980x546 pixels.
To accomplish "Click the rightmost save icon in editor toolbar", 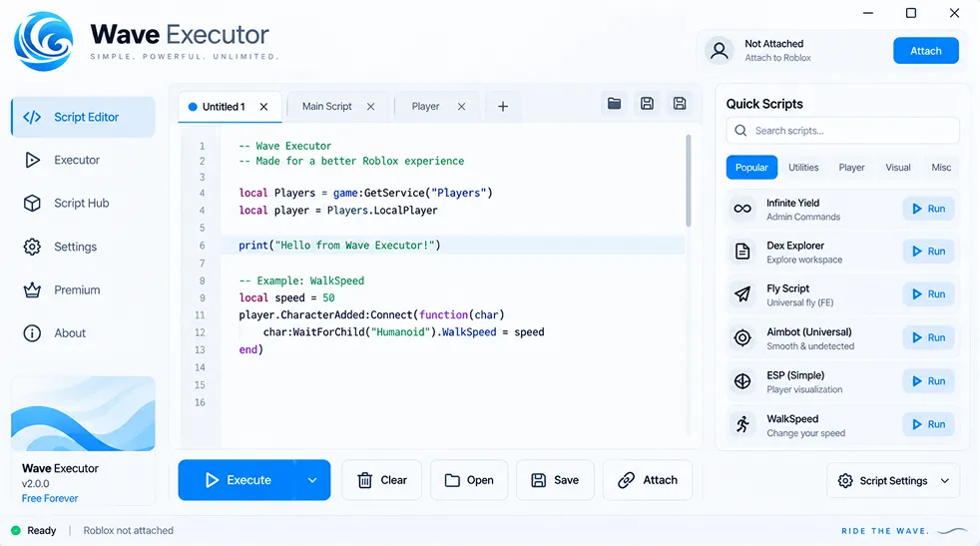I will click(680, 103).
